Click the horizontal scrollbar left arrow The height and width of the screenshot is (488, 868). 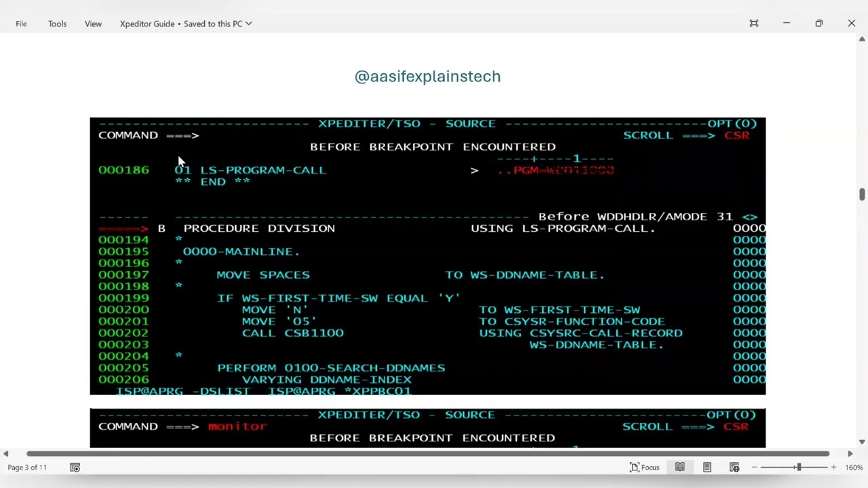pyautogui.click(x=5, y=453)
